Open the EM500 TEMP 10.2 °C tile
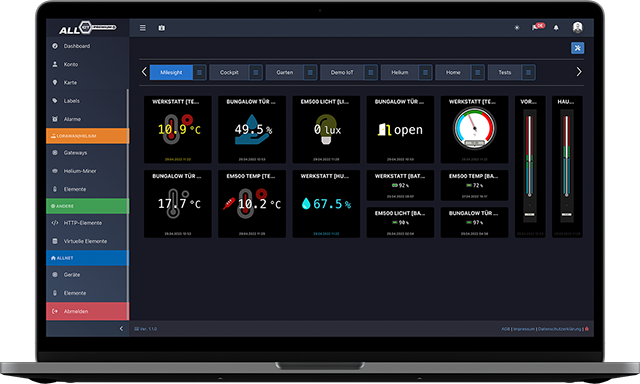 pyautogui.click(x=252, y=204)
